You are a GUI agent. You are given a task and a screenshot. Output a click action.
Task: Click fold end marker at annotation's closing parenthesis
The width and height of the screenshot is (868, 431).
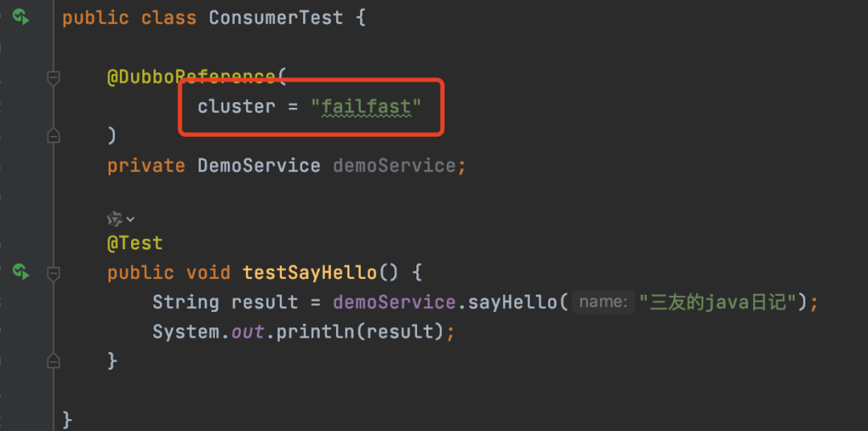pos(53,134)
